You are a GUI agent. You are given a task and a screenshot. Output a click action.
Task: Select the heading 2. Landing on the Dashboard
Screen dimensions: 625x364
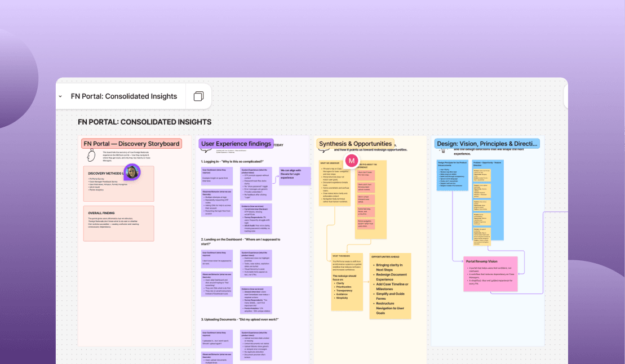click(x=240, y=242)
